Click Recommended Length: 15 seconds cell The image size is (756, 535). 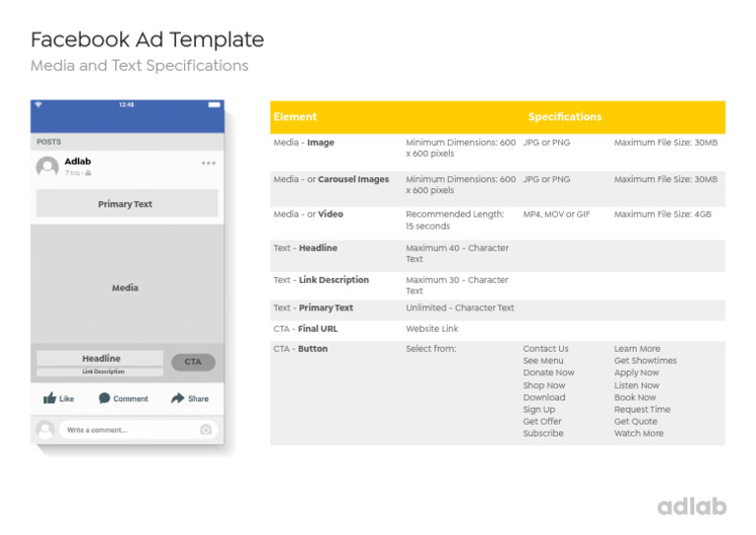point(455,220)
